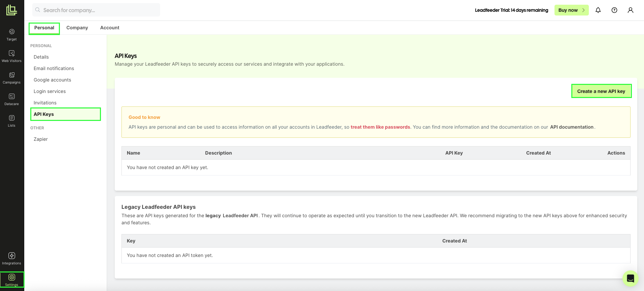Click the Leadfeeder Trial days remaining text
The width and height of the screenshot is (644, 291).
tap(511, 10)
